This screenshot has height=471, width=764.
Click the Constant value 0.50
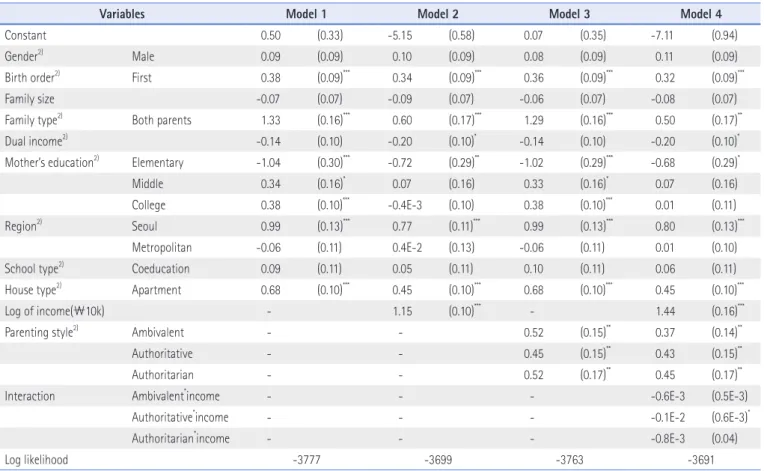[270, 35]
